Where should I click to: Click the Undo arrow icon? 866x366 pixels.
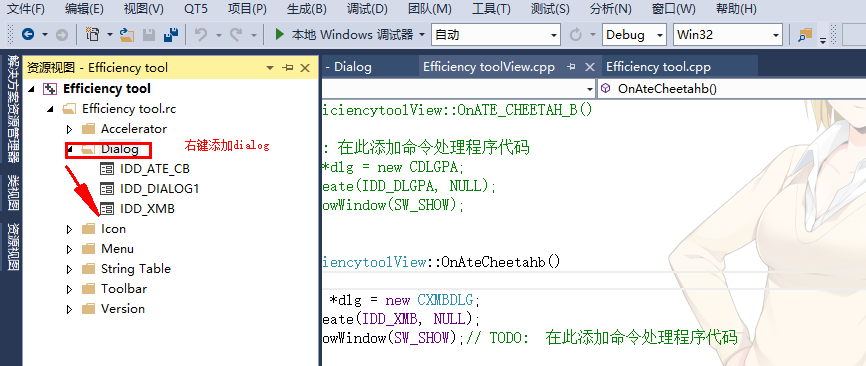point(201,35)
